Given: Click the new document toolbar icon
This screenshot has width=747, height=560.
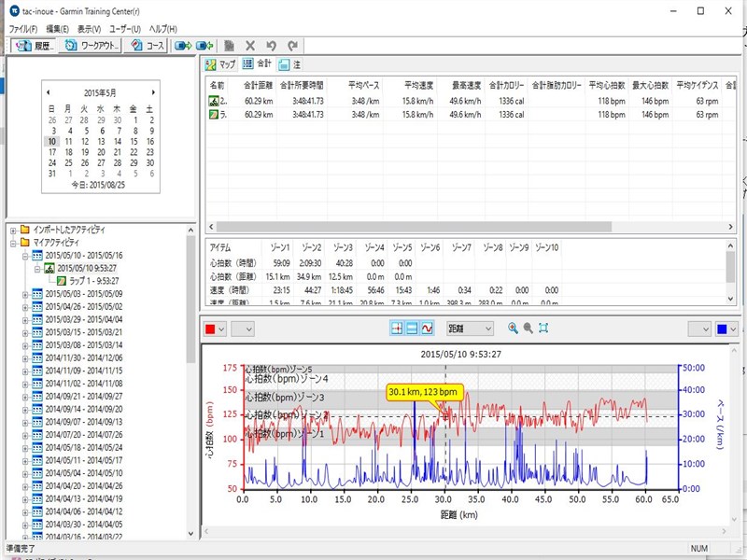Looking at the screenshot, I should pyautogui.click(x=229, y=46).
